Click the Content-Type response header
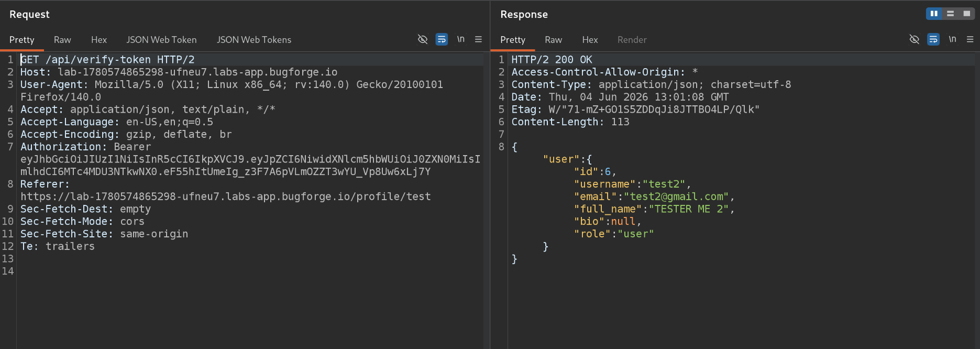Screen dimensions: 980x349 tap(651, 85)
